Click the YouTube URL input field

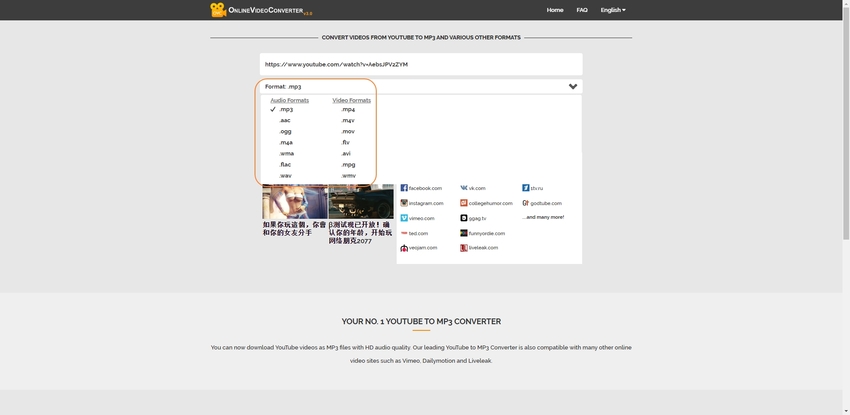(421, 64)
